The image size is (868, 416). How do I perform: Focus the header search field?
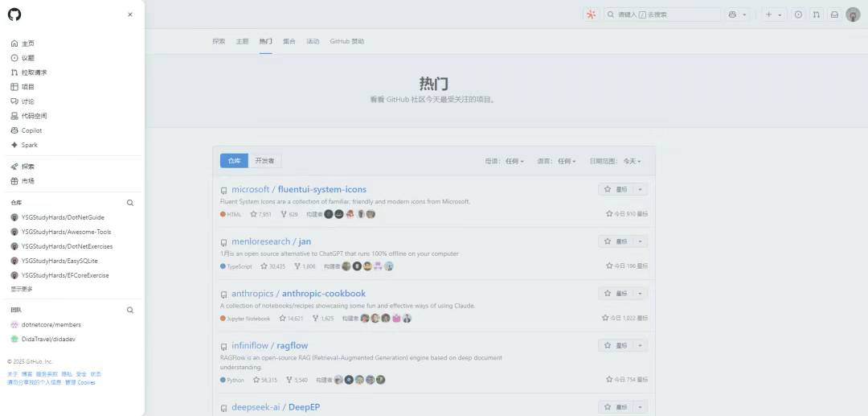662,15
